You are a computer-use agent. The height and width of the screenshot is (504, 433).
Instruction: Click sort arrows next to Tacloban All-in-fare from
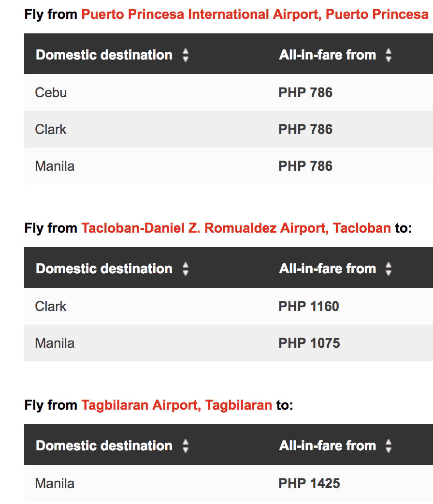[x=389, y=269]
